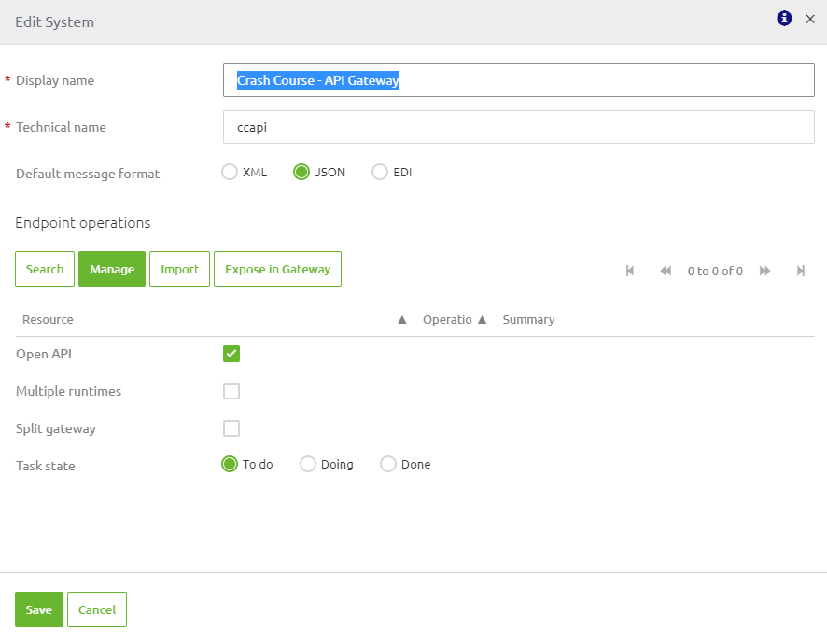Set Task state to Done

click(x=387, y=464)
